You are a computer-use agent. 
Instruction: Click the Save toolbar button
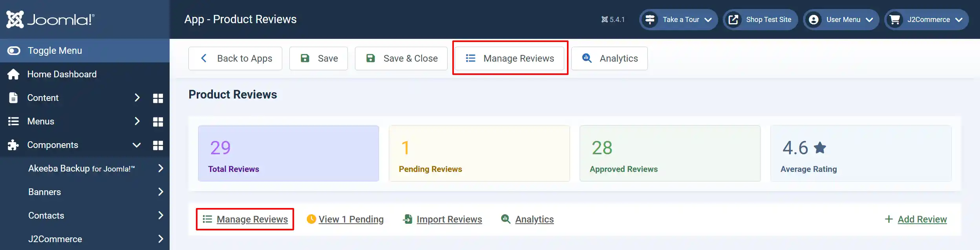pyautogui.click(x=318, y=58)
